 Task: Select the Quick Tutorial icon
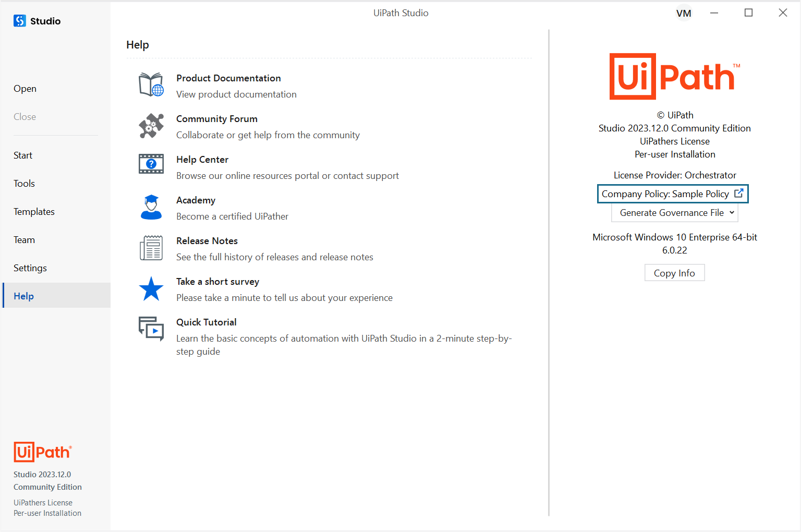151,329
